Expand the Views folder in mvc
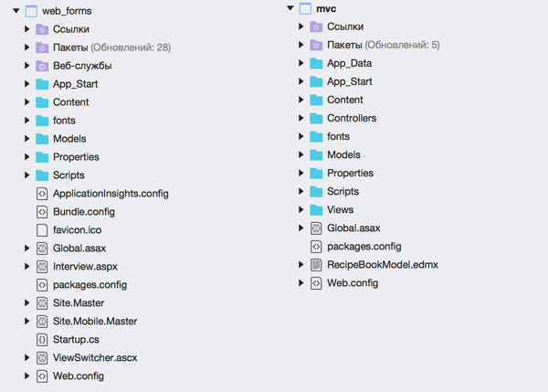The width and height of the screenshot is (548, 392). (x=300, y=209)
